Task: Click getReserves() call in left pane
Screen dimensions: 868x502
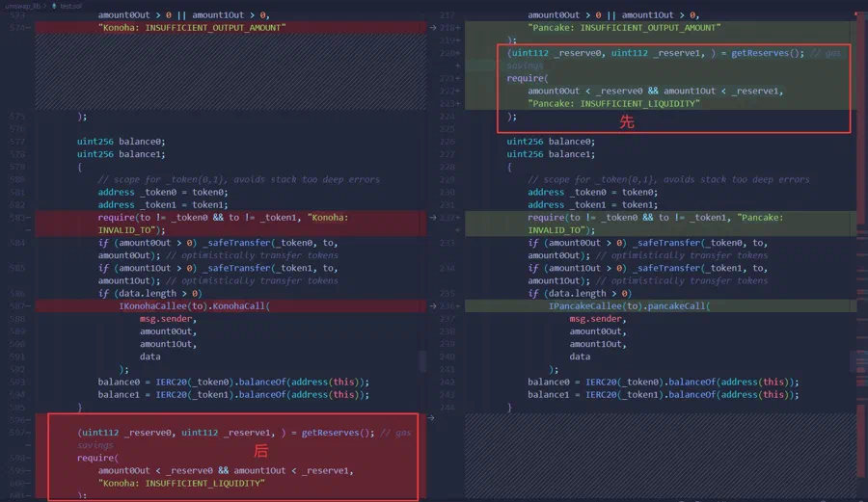Action: tap(338, 433)
